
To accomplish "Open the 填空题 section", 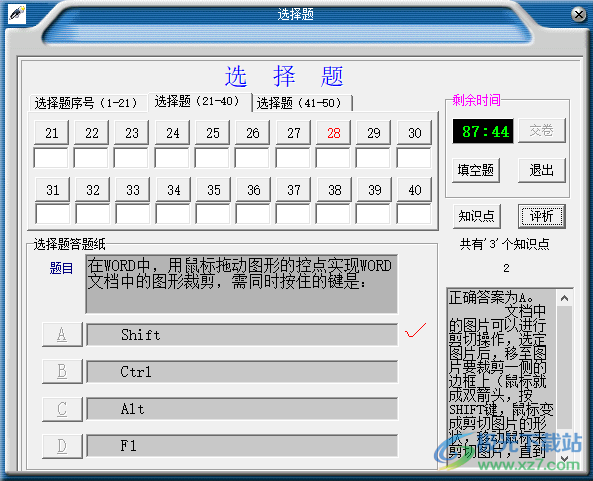I will click(476, 170).
